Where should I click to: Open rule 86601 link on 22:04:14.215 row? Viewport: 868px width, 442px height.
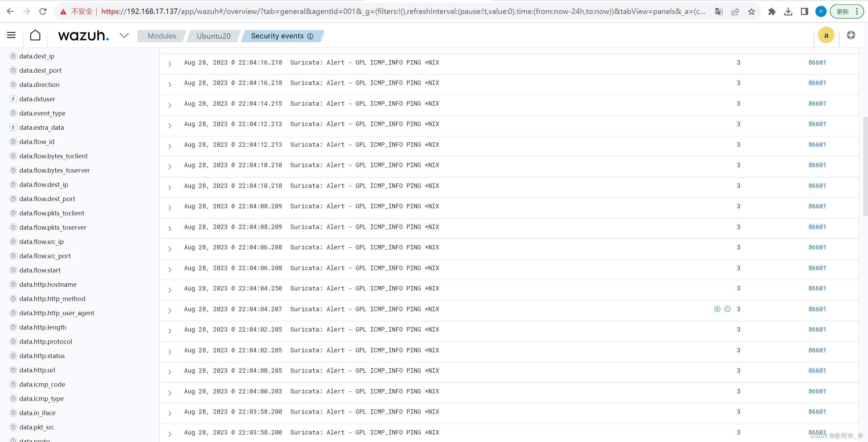(817, 104)
